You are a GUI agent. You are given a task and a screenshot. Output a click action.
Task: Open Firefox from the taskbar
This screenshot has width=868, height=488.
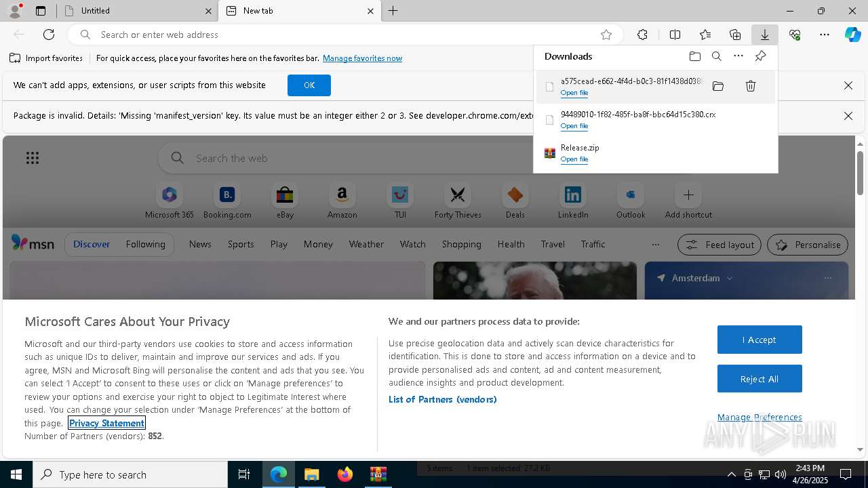[345, 474]
